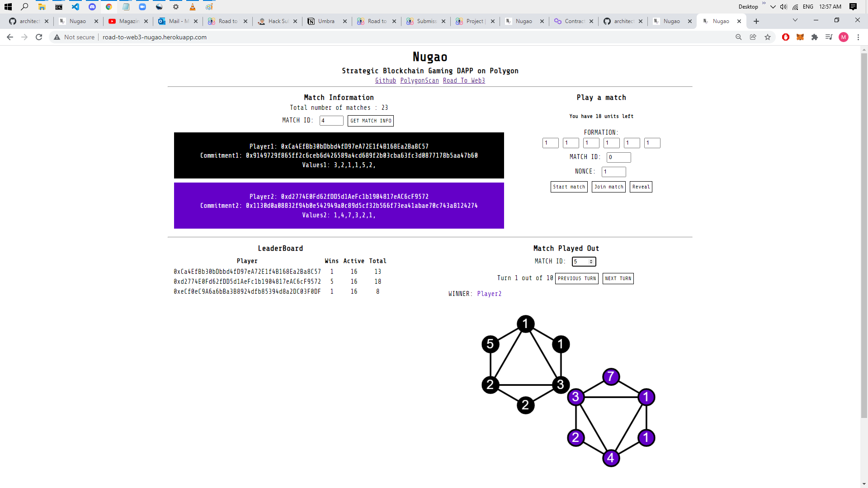868x488 pixels.
Task: Click the GET MATCH INFO button
Action: 371,120
